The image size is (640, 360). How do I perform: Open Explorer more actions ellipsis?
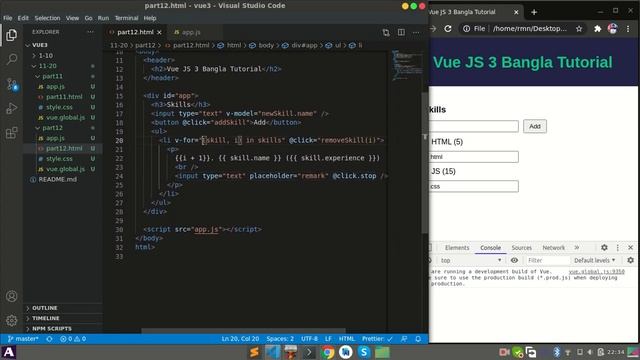tap(90, 32)
